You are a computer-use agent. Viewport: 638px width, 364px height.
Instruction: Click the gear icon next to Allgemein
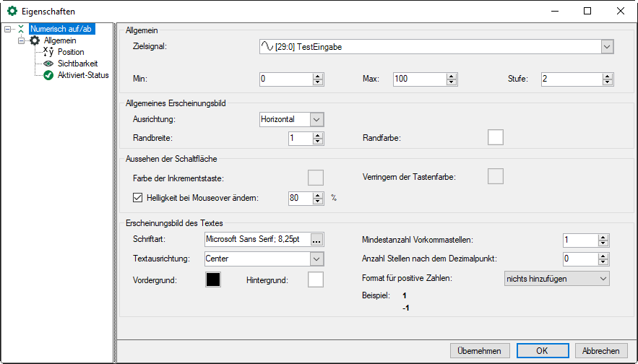pos(35,40)
